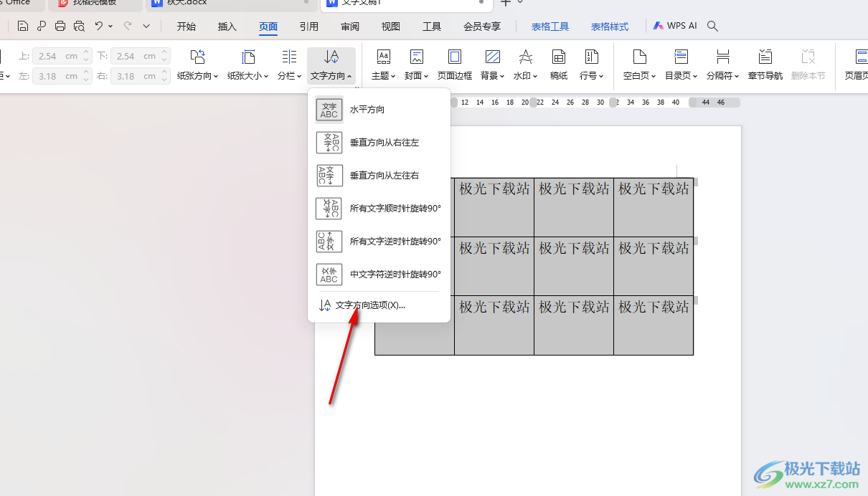
Task: Open the 分隔符 break dropdown
Action: [723, 65]
